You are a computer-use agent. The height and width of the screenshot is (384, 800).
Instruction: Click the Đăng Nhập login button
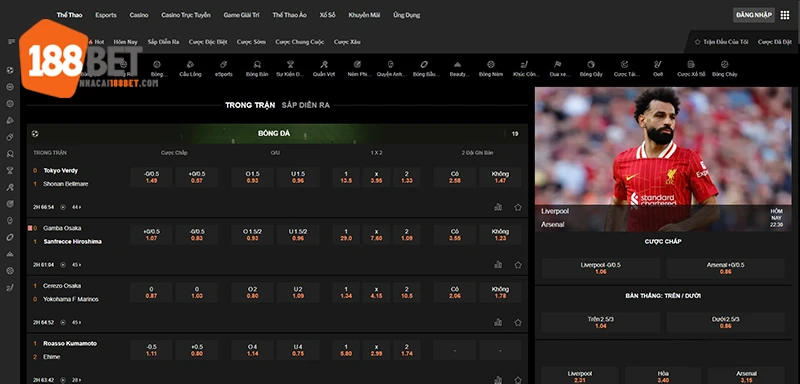pyautogui.click(x=754, y=15)
